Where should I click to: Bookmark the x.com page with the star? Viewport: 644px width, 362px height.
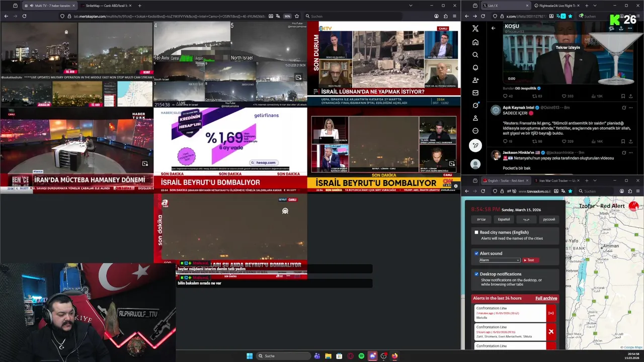pos(570,16)
